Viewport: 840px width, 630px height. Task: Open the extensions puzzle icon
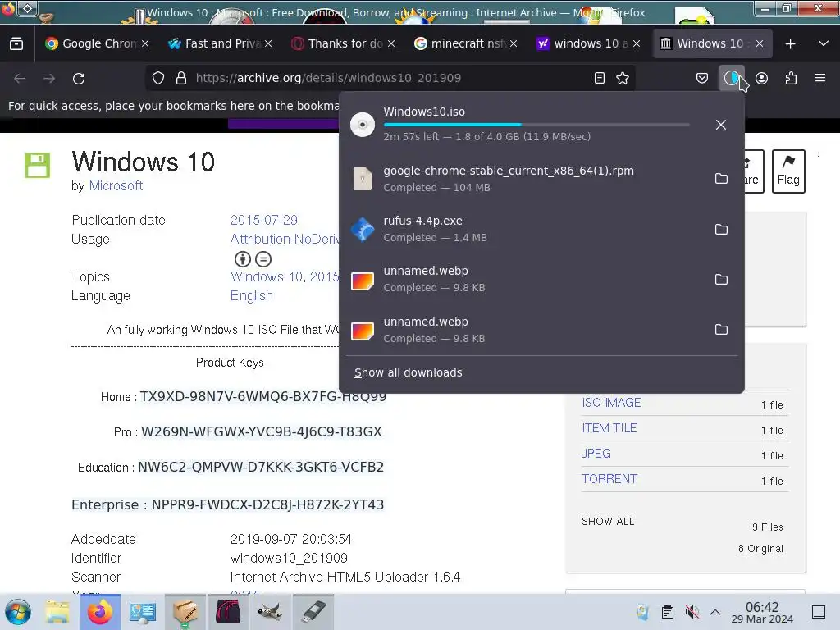(791, 78)
